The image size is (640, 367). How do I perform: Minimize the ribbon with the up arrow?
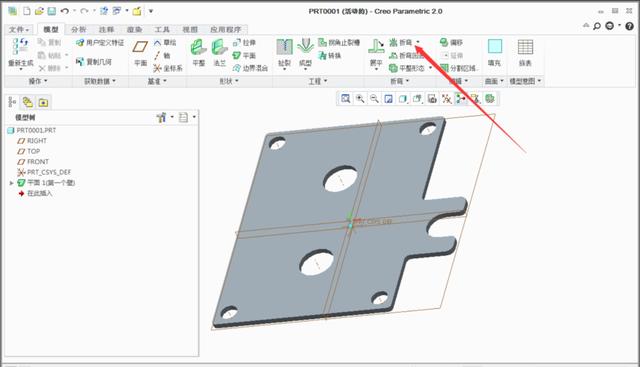586,25
